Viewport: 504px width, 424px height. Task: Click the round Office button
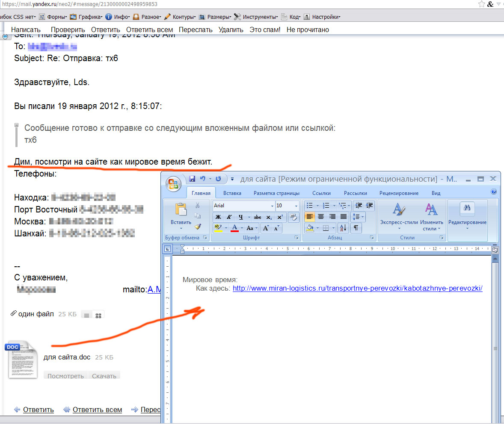174,184
